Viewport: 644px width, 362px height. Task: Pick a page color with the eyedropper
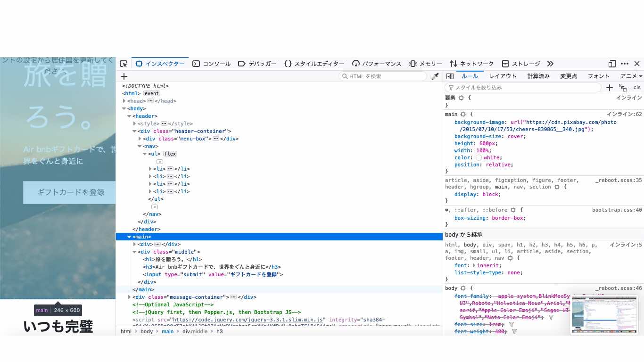[x=435, y=76]
